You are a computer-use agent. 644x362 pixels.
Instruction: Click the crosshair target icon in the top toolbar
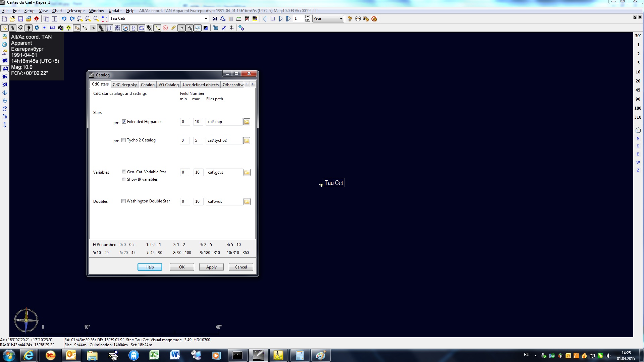tap(358, 19)
